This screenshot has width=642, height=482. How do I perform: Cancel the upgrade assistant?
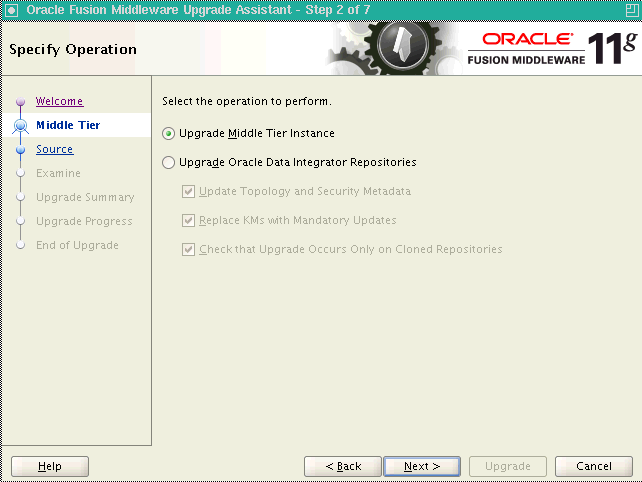click(594, 466)
